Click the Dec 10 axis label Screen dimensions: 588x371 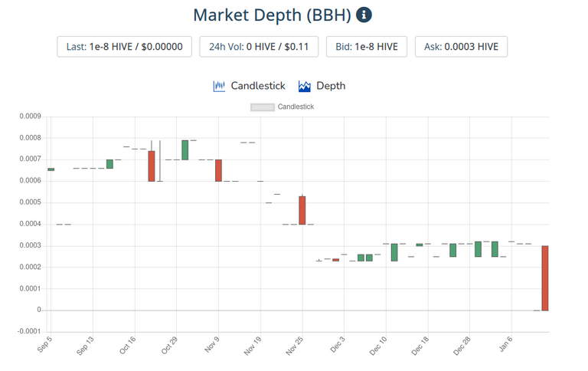(378, 346)
